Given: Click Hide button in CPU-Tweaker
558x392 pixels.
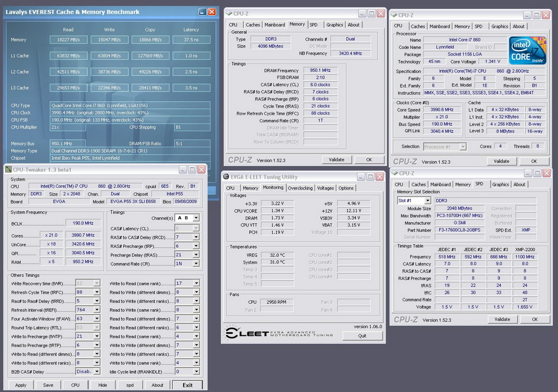Looking at the screenshot, I should coord(102,385).
